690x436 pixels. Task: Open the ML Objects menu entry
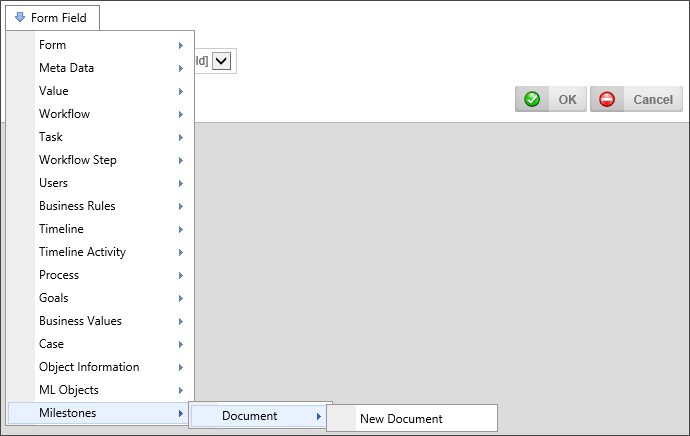[x=69, y=390]
